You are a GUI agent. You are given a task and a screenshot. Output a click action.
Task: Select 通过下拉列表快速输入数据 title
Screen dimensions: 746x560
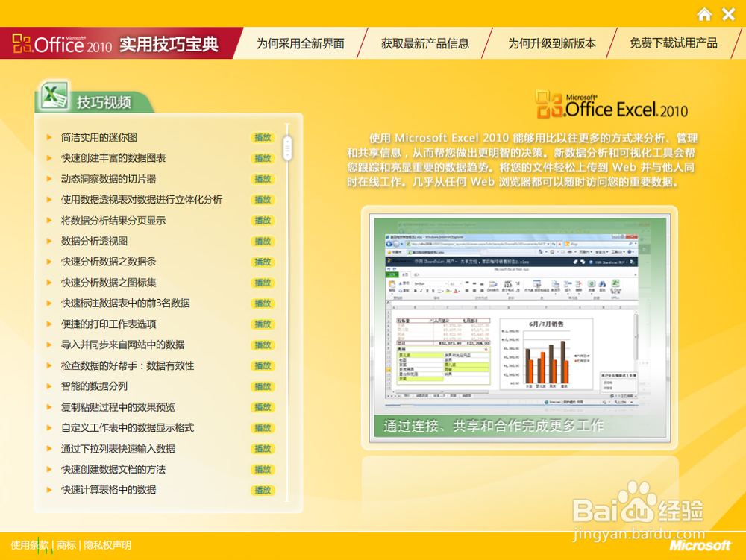[118, 449]
